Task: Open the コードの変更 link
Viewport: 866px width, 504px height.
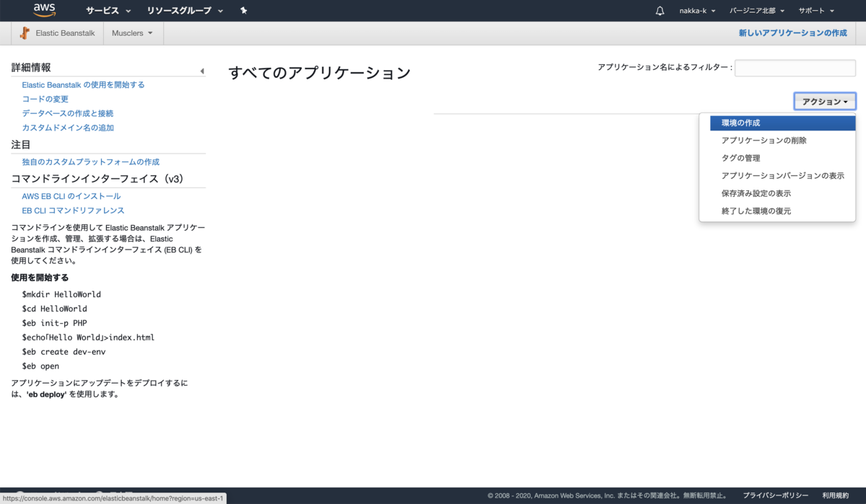Action: point(45,99)
